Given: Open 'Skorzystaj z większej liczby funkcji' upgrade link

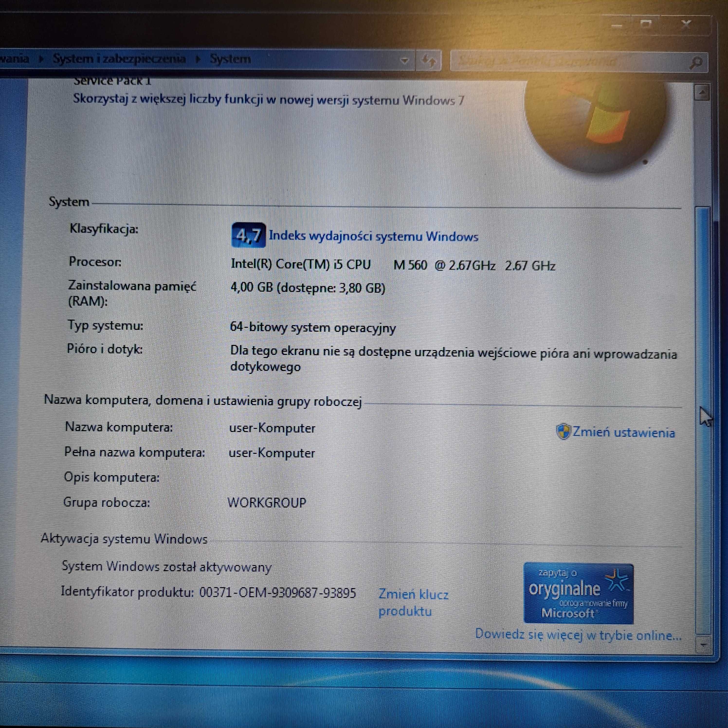Looking at the screenshot, I should (268, 100).
